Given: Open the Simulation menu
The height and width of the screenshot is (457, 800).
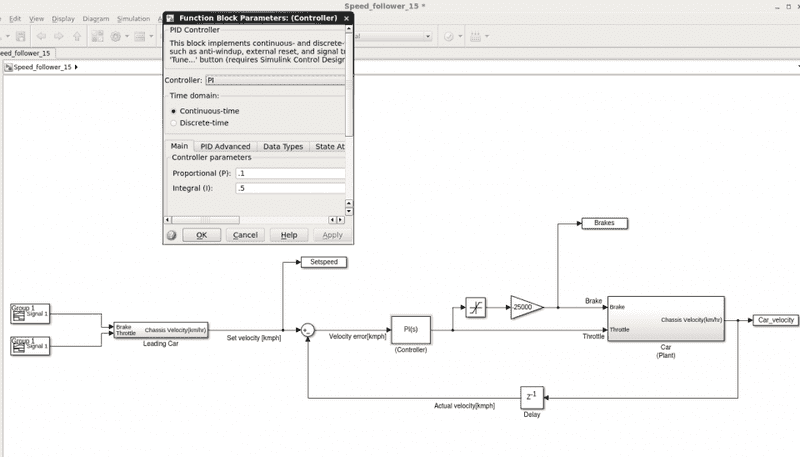Looking at the screenshot, I should [133, 18].
